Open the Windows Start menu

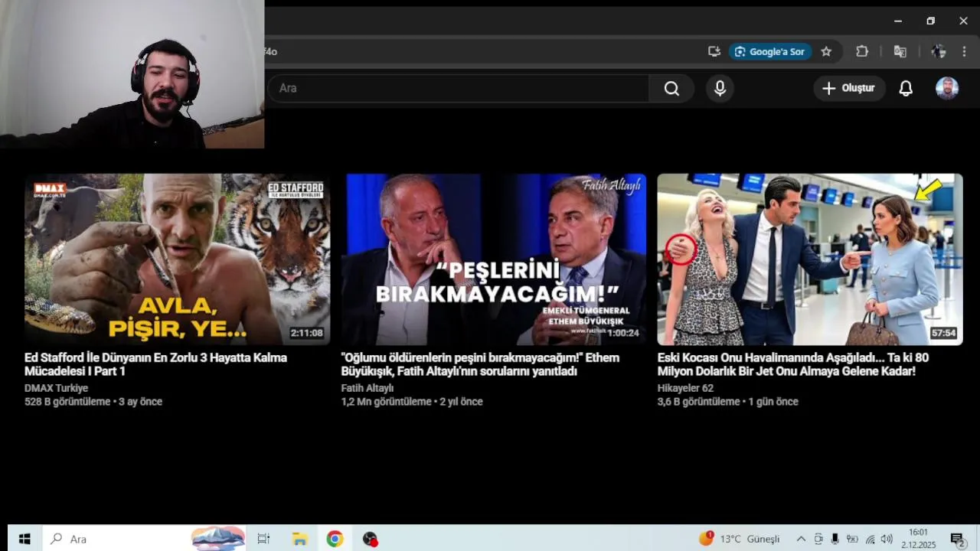pos(24,539)
